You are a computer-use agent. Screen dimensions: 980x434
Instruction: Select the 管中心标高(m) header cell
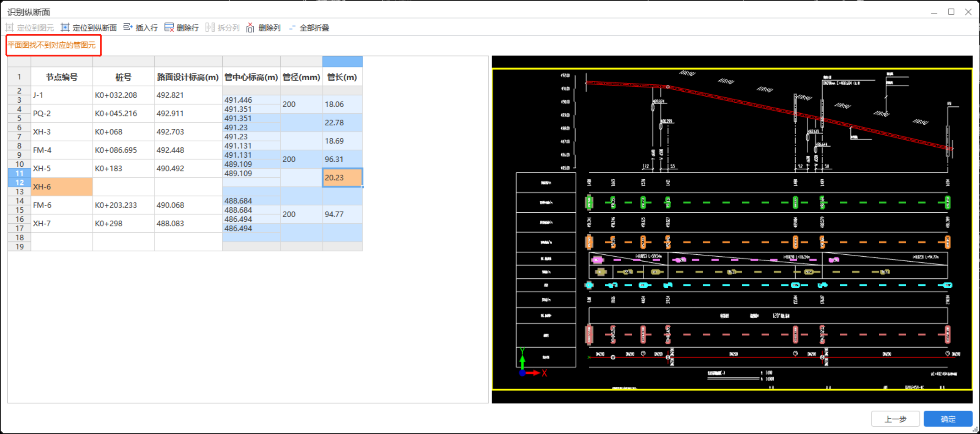tap(251, 77)
